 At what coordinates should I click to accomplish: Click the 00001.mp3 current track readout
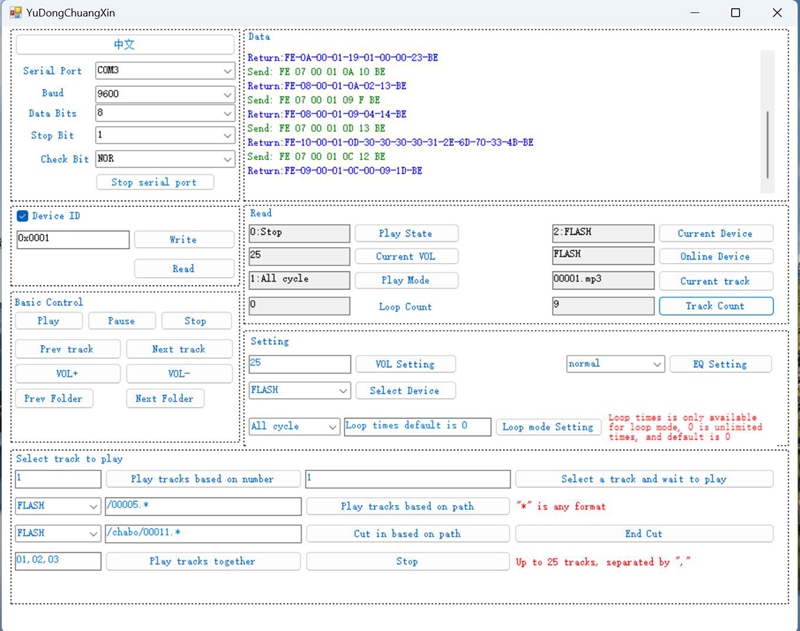pyautogui.click(x=603, y=280)
